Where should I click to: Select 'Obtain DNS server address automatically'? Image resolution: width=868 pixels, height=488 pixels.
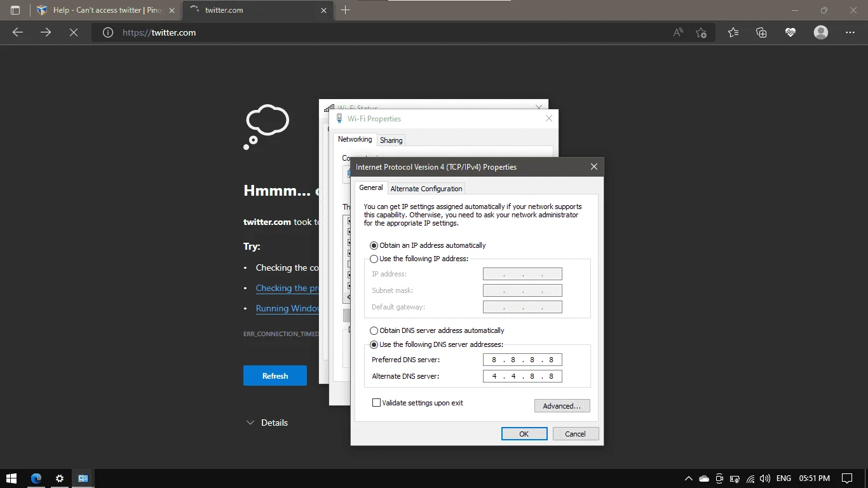437,330
